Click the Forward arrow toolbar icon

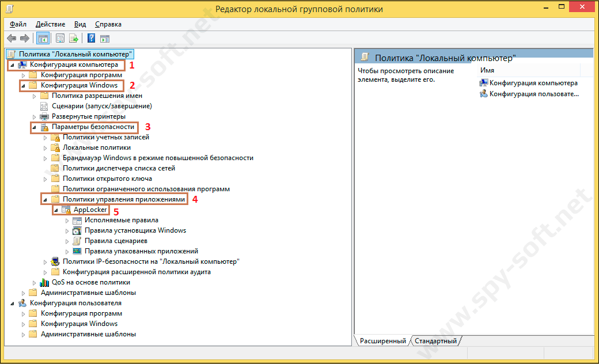tap(25, 38)
